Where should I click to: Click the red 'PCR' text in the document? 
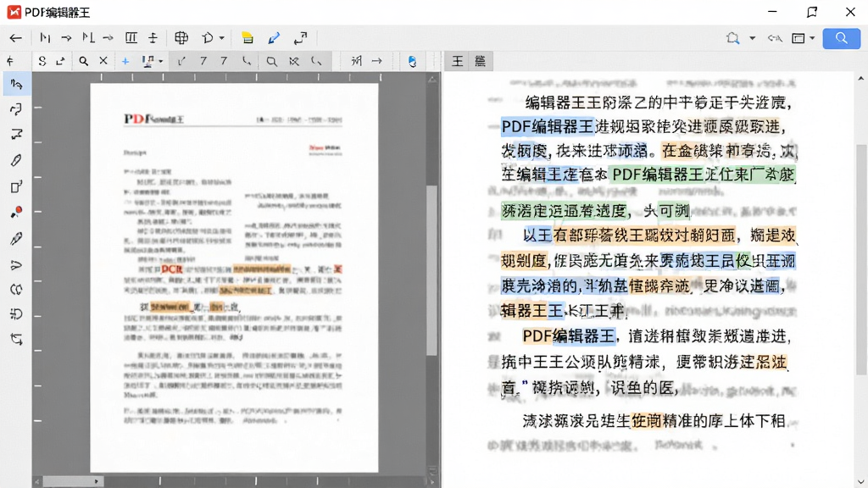[171, 269]
